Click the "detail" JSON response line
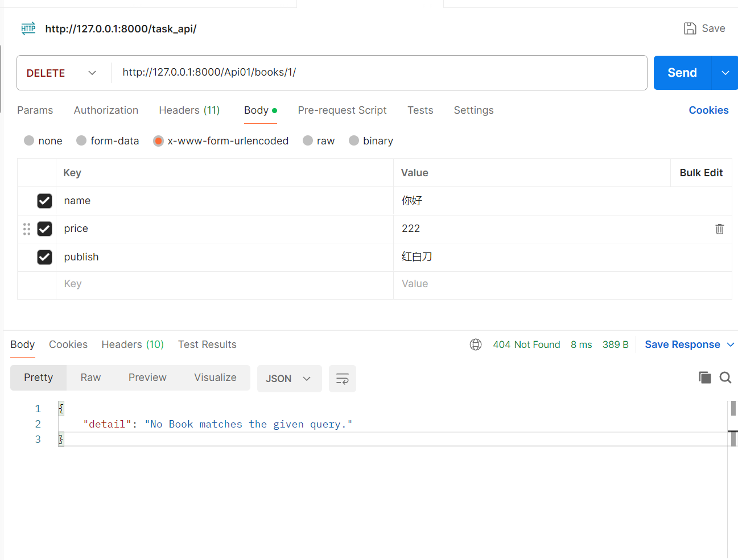 tap(217, 424)
